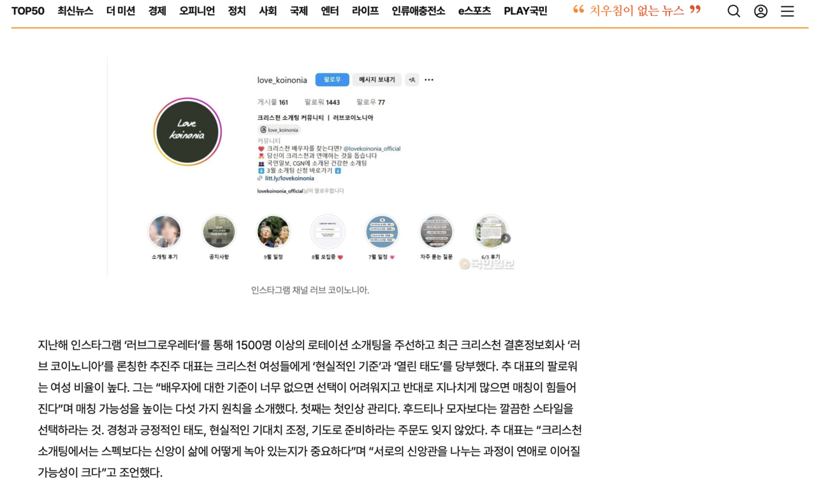The width and height of the screenshot is (816, 504).
Task: Open the 오피니언 section
Action: pos(197,11)
